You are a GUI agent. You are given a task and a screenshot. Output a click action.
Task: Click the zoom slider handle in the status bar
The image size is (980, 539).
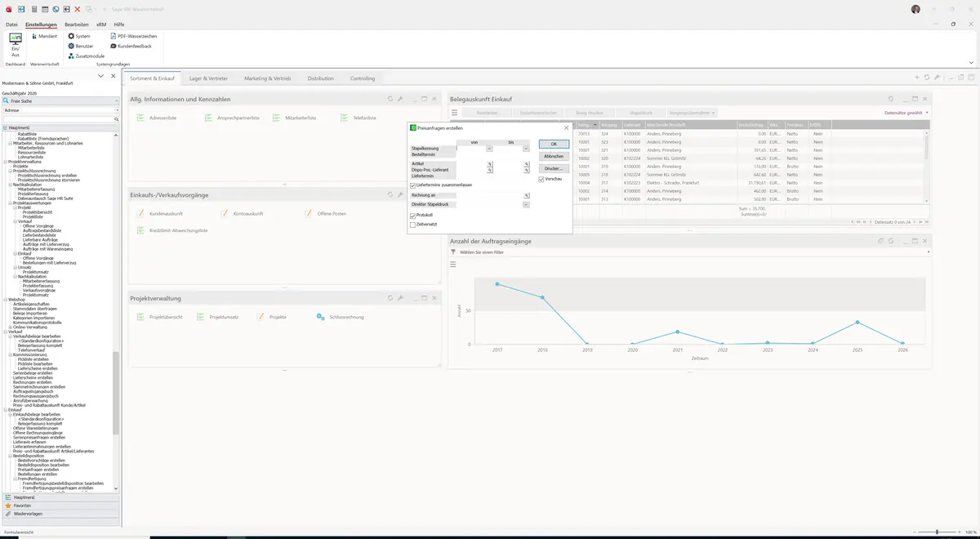pos(937,532)
